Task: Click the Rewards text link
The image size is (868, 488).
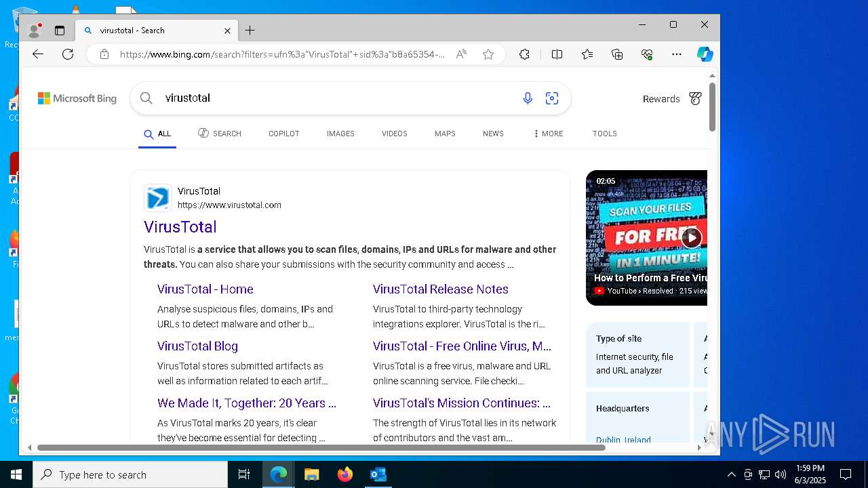Action: [x=661, y=99]
